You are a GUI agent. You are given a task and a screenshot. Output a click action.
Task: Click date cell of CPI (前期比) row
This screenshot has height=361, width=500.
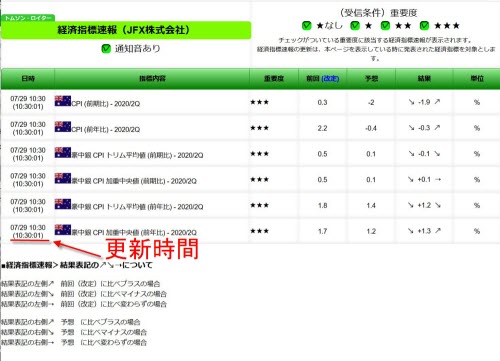28,103
